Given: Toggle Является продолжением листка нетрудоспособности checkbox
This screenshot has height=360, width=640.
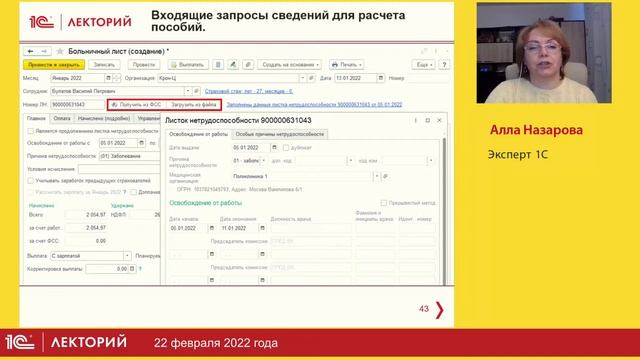Looking at the screenshot, I should [x=31, y=131].
